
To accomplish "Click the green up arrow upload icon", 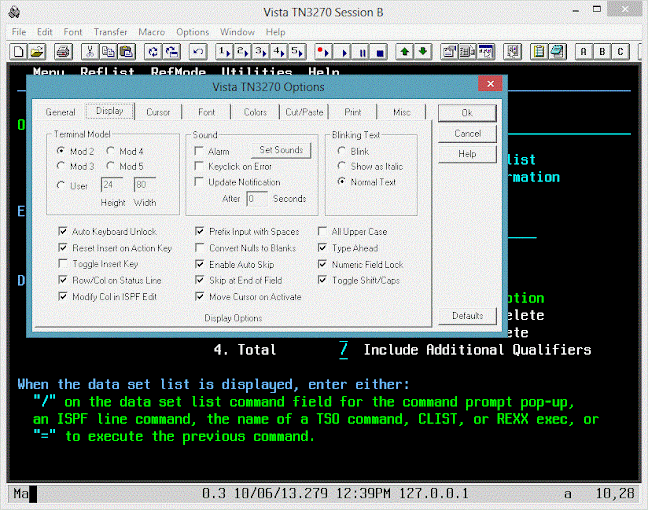I will pyautogui.click(x=405, y=52).
